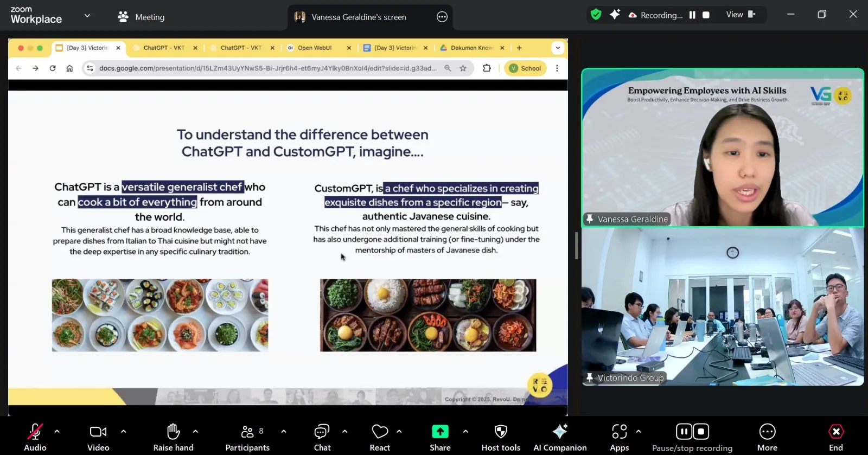Click the browser forward arrow
Screen dimensions: 868x455
coord(35,68)
